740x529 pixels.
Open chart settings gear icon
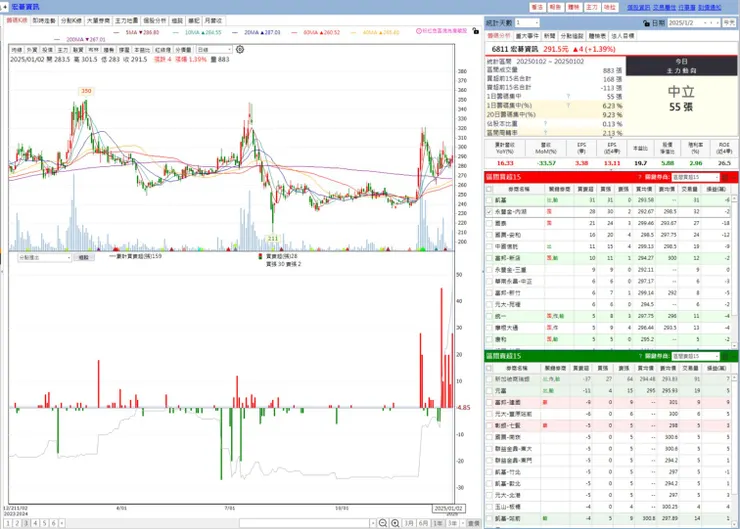point(240,50)
